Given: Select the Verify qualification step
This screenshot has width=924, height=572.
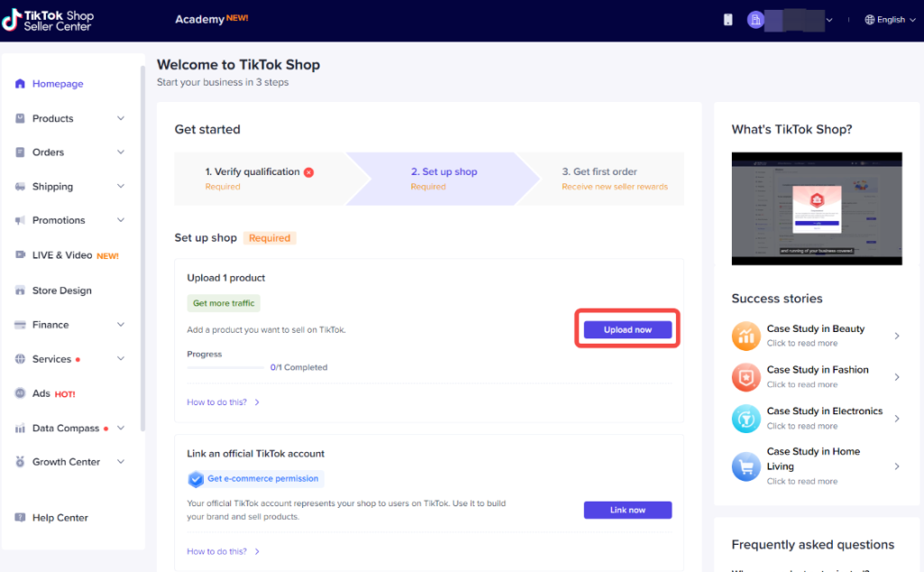Looking at the screenshot, I should (x=260, y=179).
